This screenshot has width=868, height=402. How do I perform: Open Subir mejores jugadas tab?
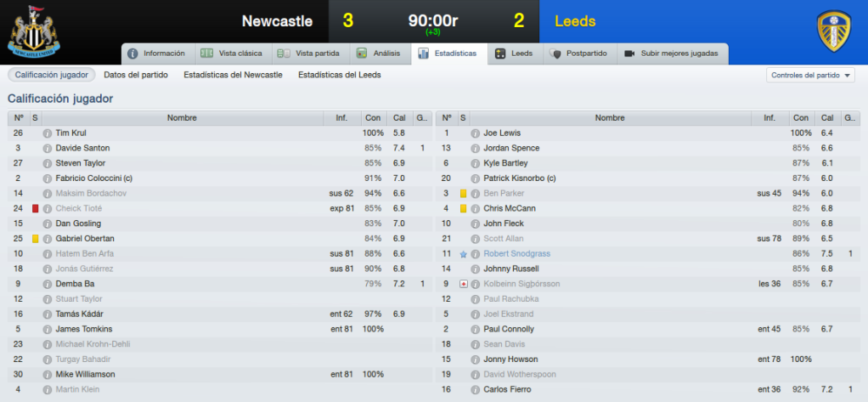[672, 54]
